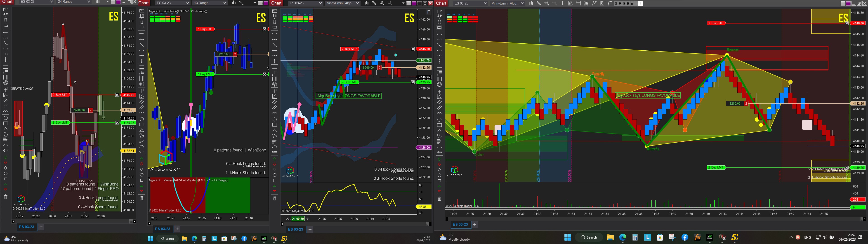Open Chart Trader icon in rightmost chart toolbar
This screenshot has height=244, width=868.
tap(578, 3)
